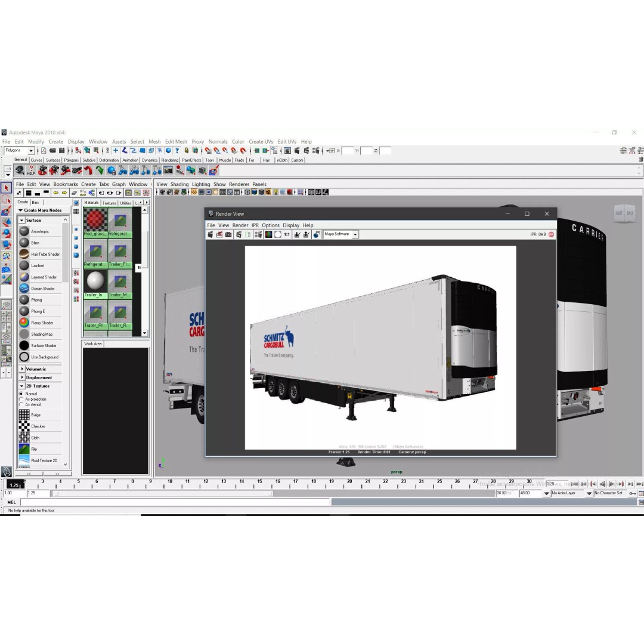The image size is (644, 644).
Task: Create a Phong E material node
Action: tap(41, 311)
